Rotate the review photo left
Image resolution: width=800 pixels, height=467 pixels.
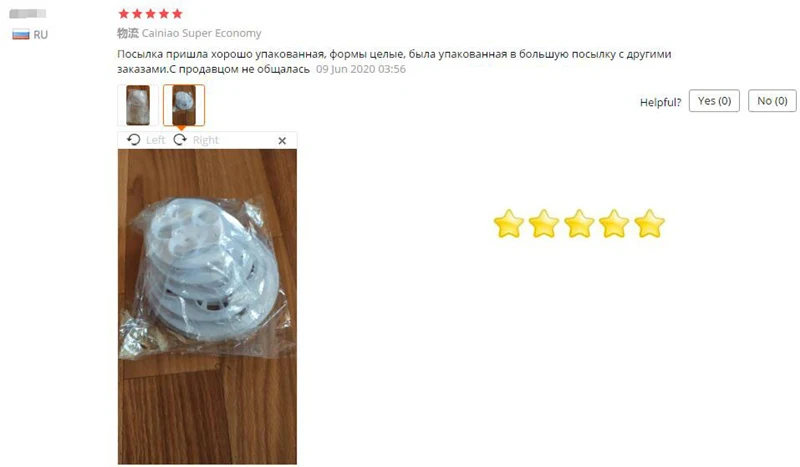(x=134, y=140)
